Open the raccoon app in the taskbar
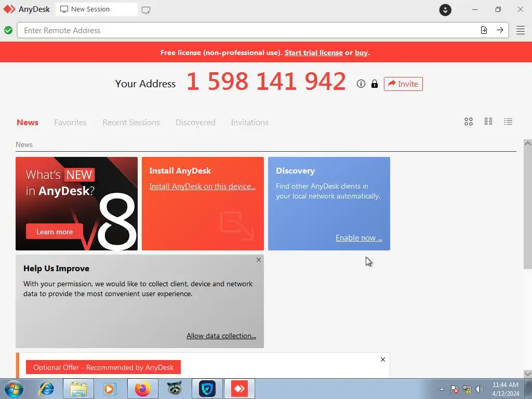The height and width of the screenshot is (399, 532). [175, 389]
